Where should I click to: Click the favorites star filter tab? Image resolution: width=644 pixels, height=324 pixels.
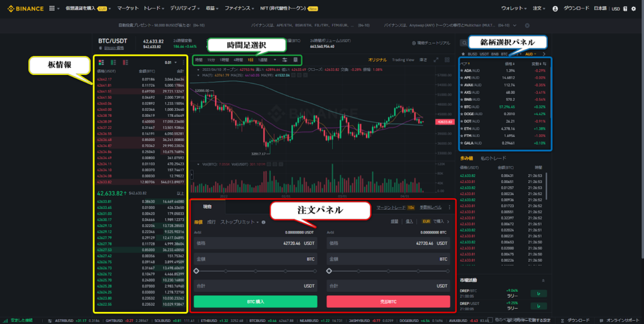coord(464,54)
